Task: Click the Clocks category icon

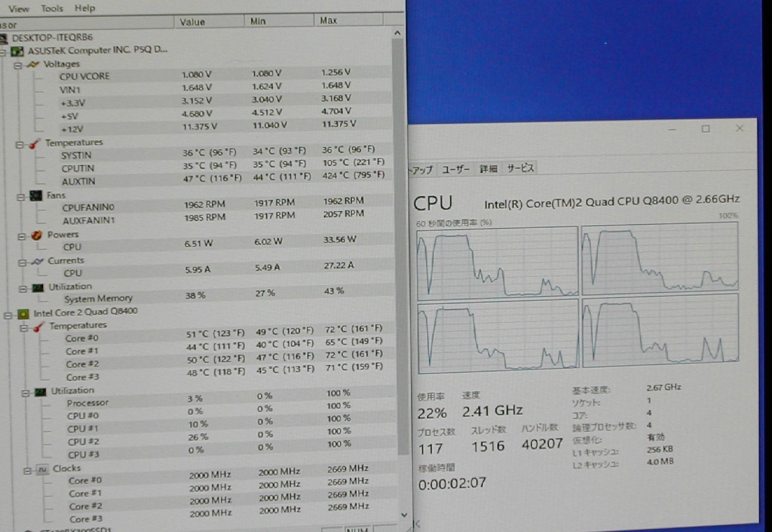Action: click(43, 469)
